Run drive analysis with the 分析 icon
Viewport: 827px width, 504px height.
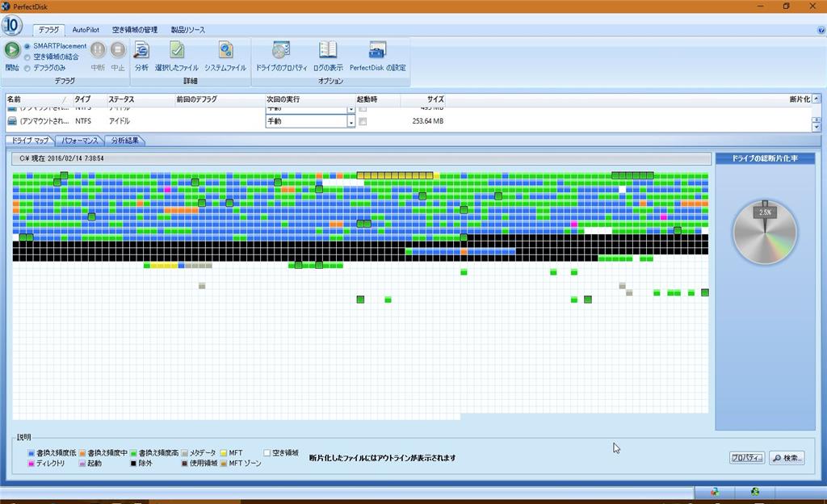click(141, 50)
